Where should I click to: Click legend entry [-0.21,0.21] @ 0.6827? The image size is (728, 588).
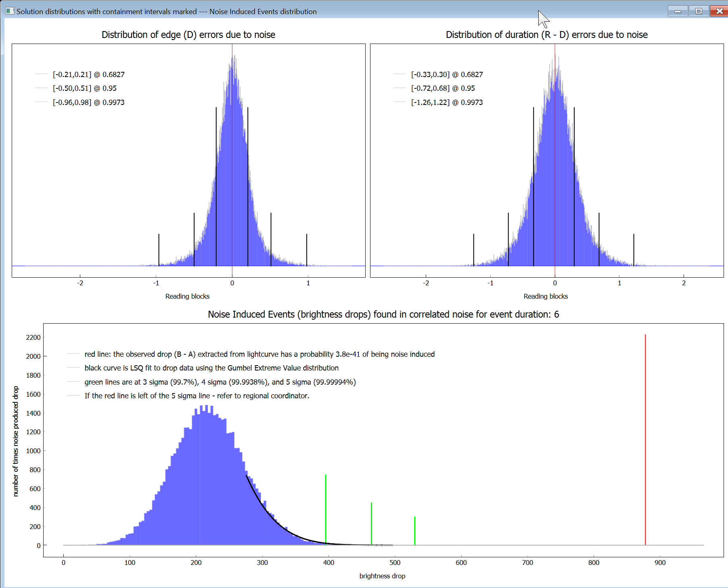(80, 75)
